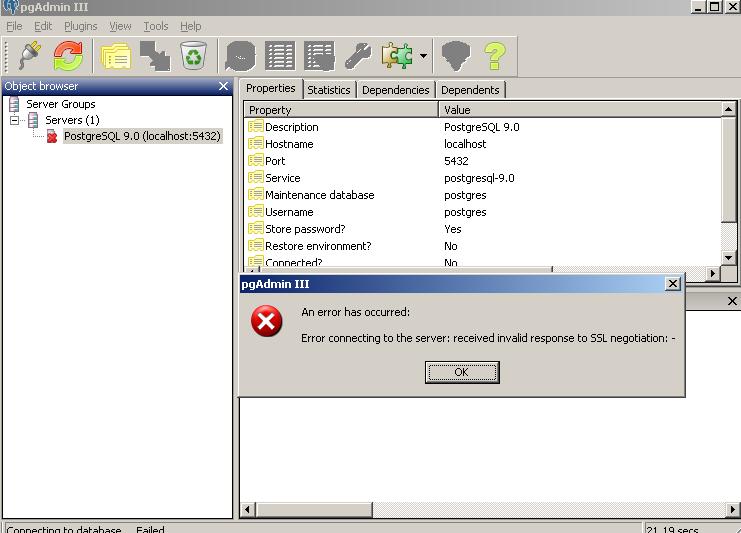Click the Drop object trash icon
The height and width of the screenshot is (533, 741).
click(193, 56)
